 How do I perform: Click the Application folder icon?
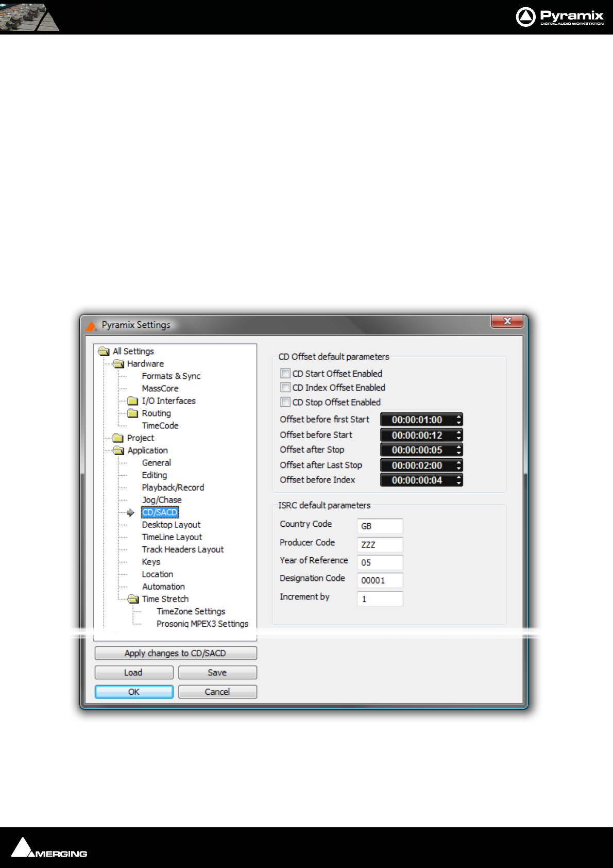(119, 450)
